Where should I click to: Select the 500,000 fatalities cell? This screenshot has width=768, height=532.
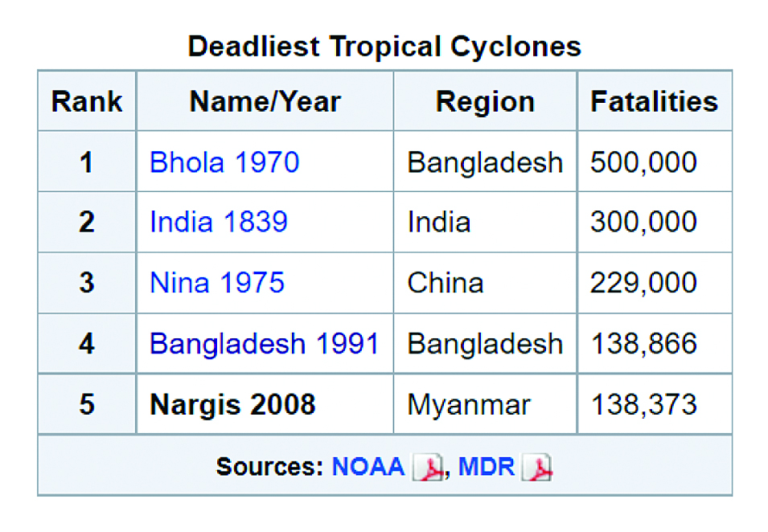(x=655, y=162)
